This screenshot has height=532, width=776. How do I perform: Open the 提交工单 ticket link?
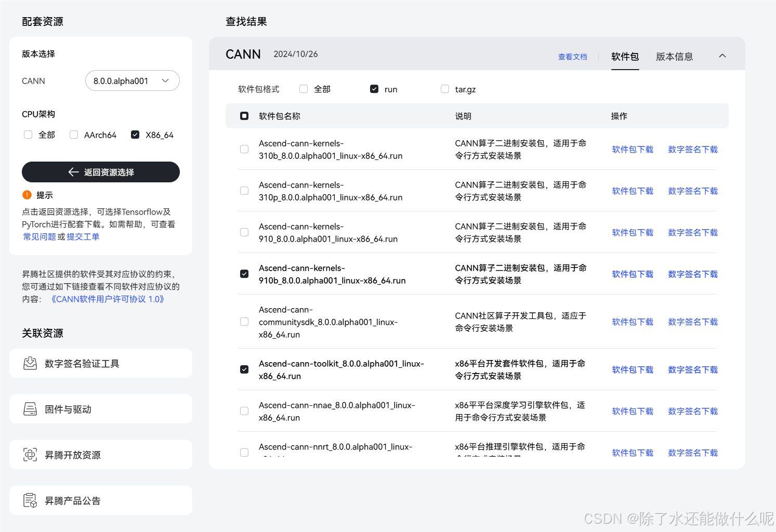coord(83,236)
